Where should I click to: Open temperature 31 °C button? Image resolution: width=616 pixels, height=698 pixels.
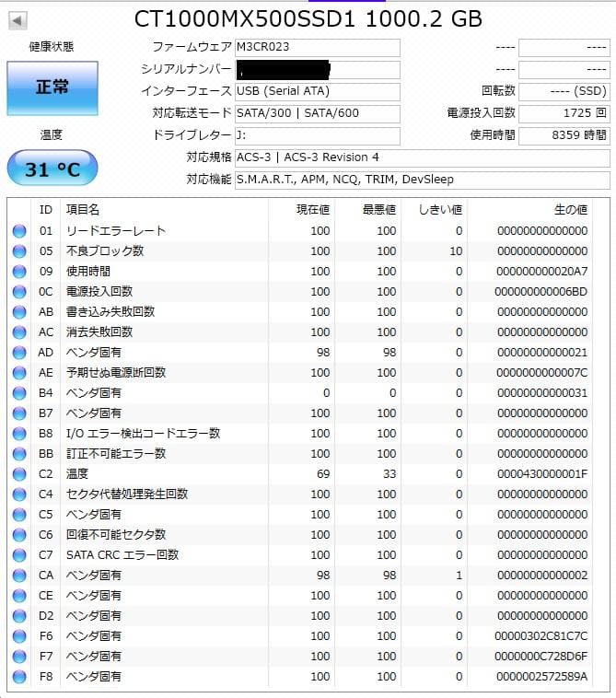click(52, 168)
